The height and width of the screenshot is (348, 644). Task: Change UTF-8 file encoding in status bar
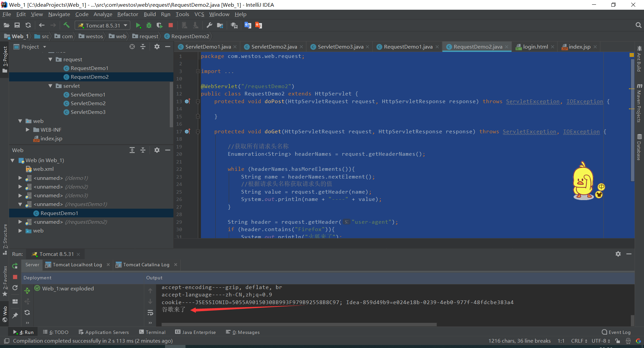click(601, 341)
